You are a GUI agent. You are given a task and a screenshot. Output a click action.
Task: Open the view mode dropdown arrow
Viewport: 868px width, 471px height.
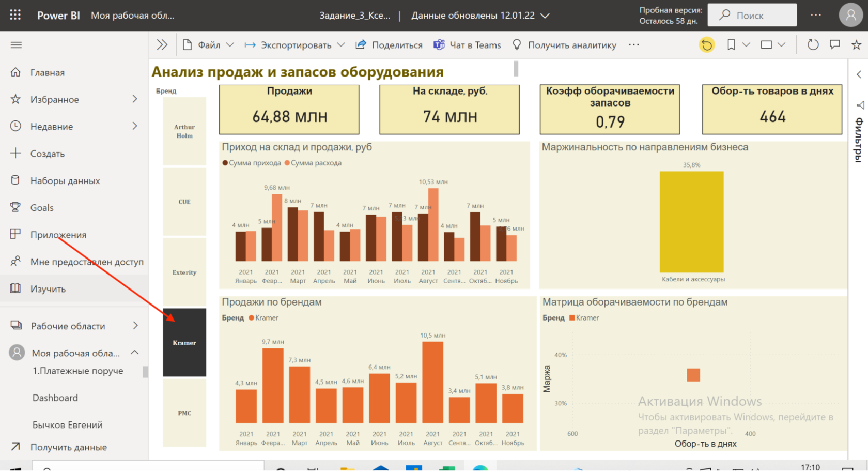(x=781, y=45)
